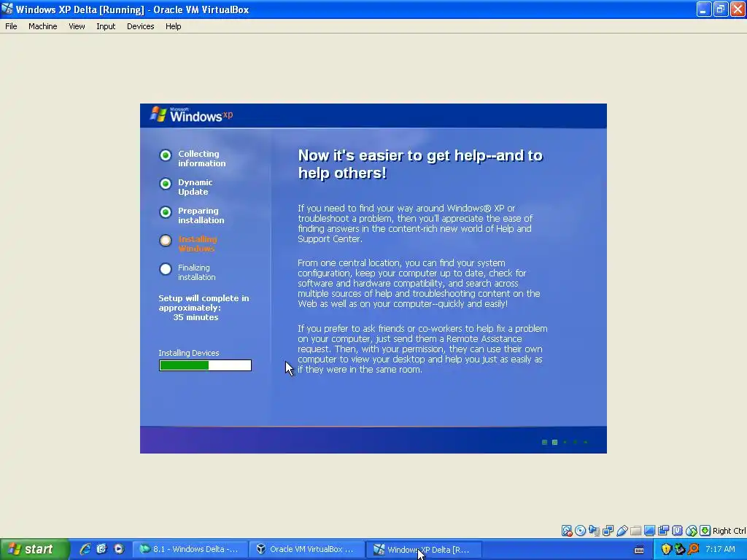This screenshot has width=747, height=560.
Task: Click the '35 minutes' remaining time text
Action: [196, 317]
